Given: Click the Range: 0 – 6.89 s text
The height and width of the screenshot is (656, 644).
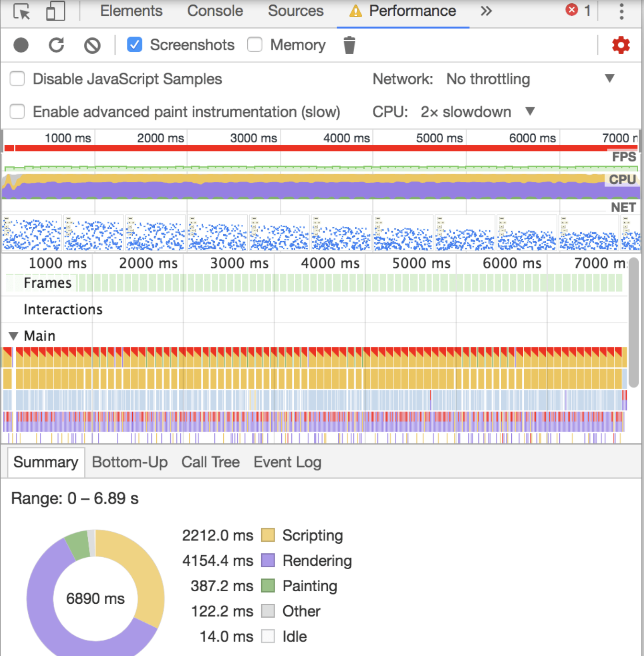Looking at the screenshot, I should (75, 498).
